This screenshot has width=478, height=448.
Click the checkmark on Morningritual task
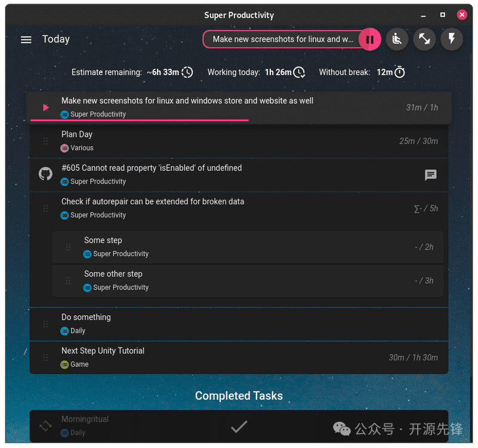click(239, 426)
